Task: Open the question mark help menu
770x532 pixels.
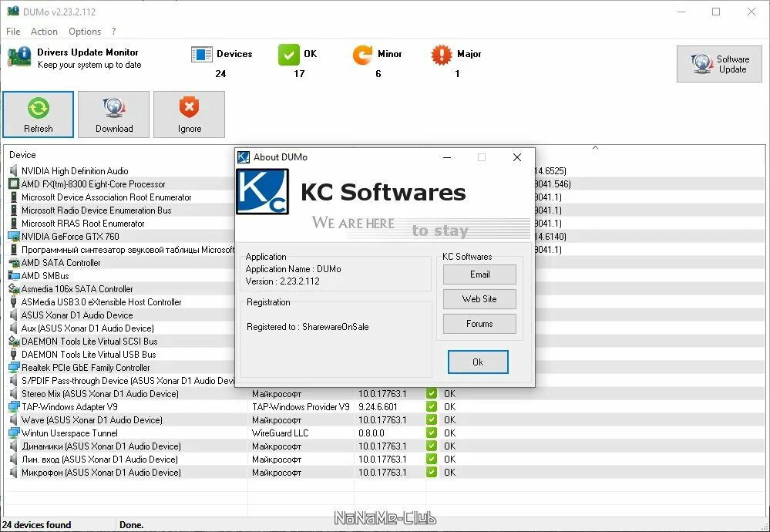Action: pos(113,32)
